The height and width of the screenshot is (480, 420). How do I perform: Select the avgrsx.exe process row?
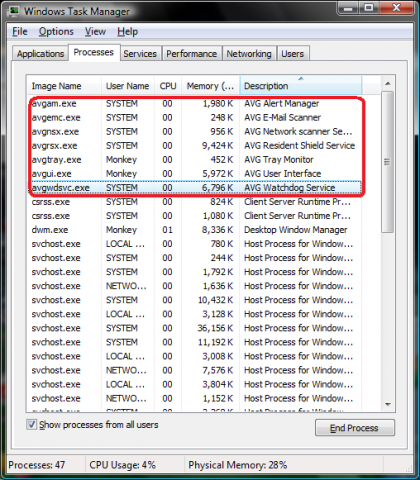coord(194,146)
